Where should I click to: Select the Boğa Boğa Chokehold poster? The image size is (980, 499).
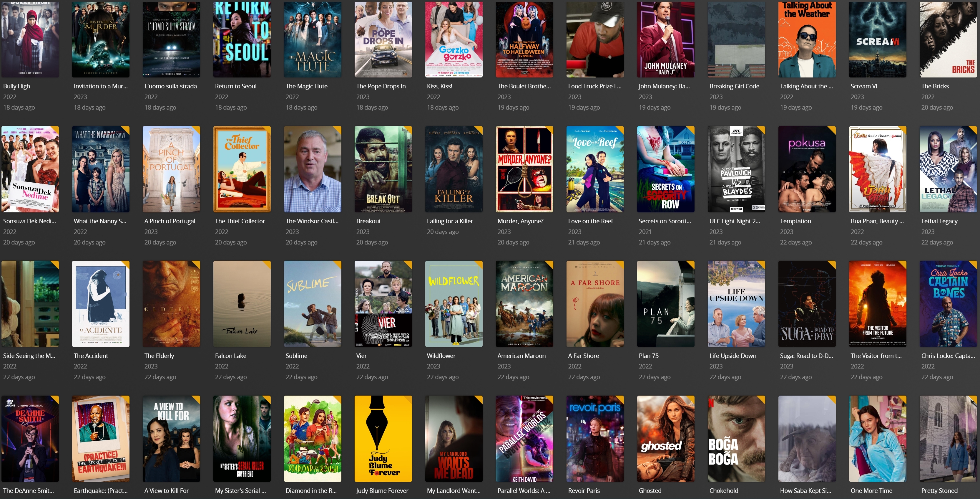click(x=737, y=439)
